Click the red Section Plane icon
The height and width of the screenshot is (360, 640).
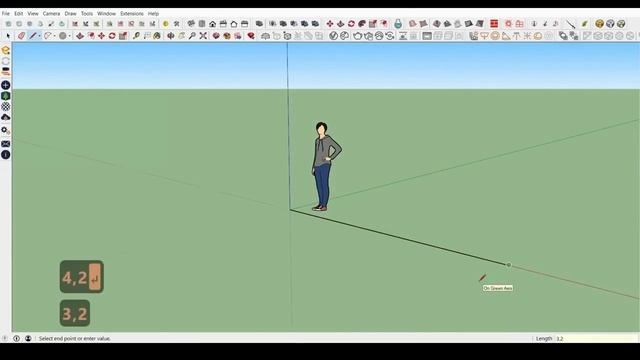click(494, 24)
